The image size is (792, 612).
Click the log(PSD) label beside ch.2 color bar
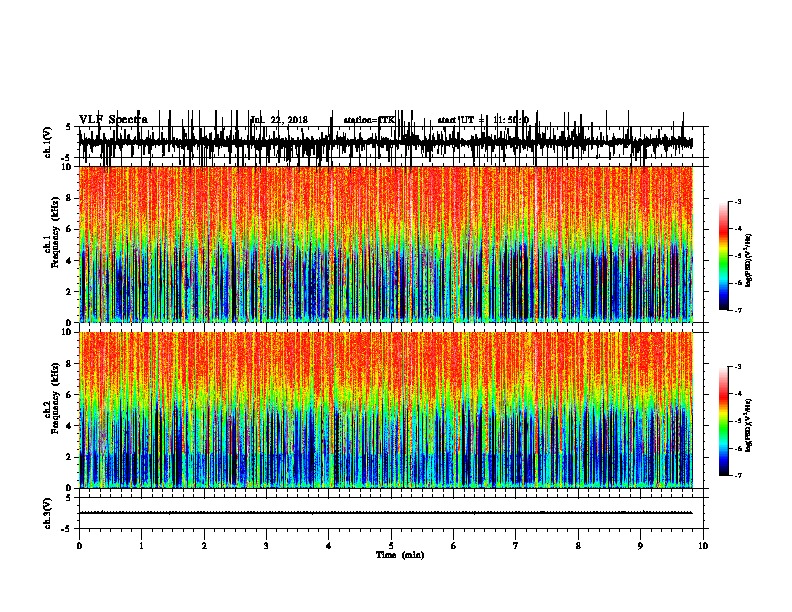click(748, 425)
